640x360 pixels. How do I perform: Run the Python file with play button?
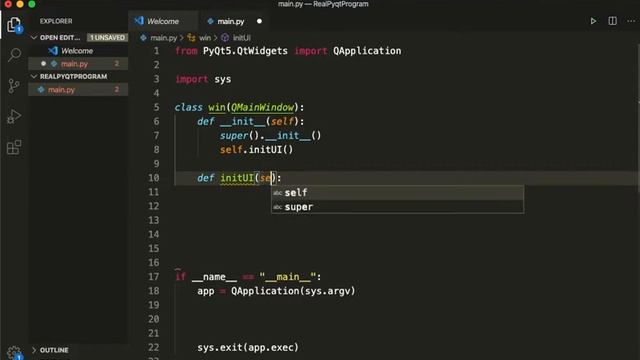tap(593, 21)
